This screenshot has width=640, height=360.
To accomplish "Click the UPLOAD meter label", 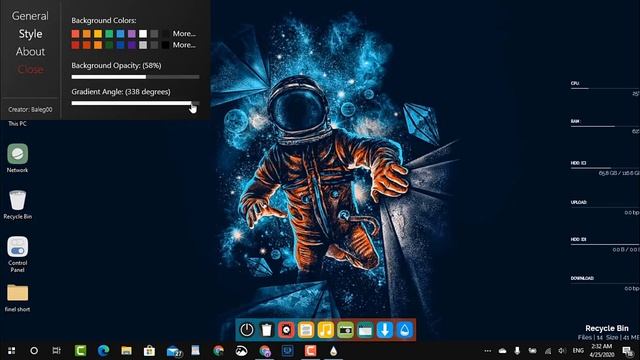I will 578,202.
